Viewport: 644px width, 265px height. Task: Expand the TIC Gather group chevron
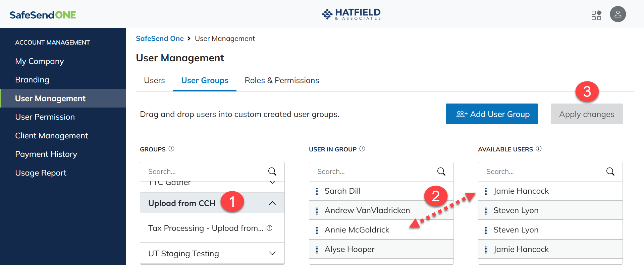point(272,183)
